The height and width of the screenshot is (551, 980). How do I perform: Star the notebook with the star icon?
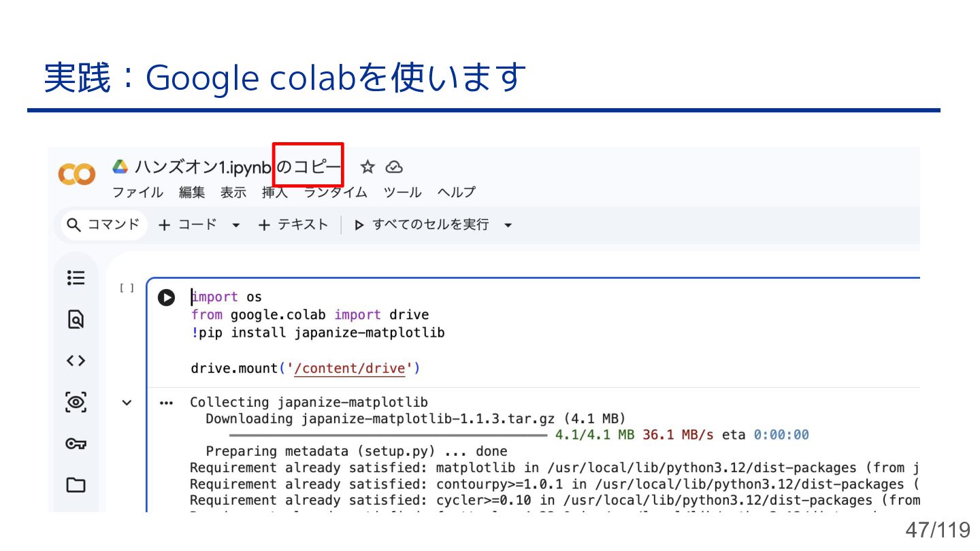367,167
